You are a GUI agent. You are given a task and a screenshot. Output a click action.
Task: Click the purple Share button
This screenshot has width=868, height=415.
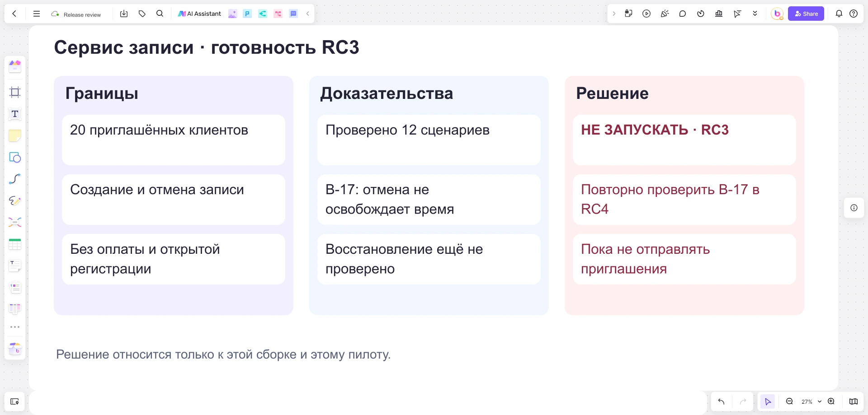coord(806,14)
